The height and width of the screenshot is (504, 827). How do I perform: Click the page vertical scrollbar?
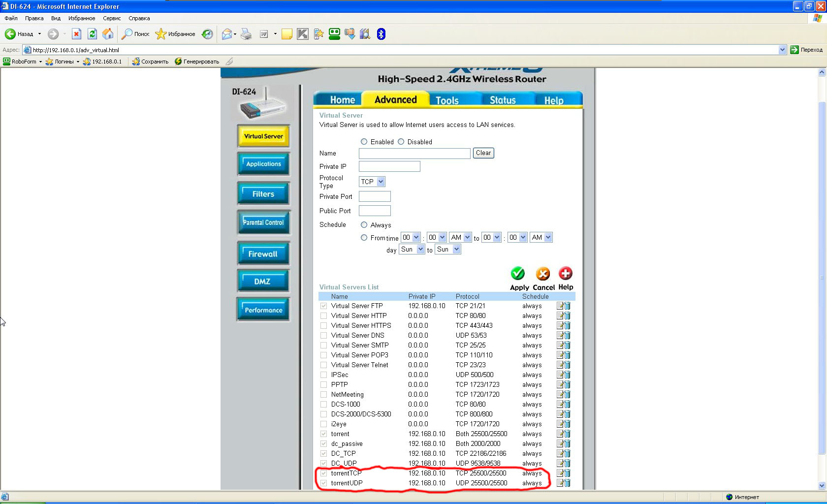tap(822, 279)
